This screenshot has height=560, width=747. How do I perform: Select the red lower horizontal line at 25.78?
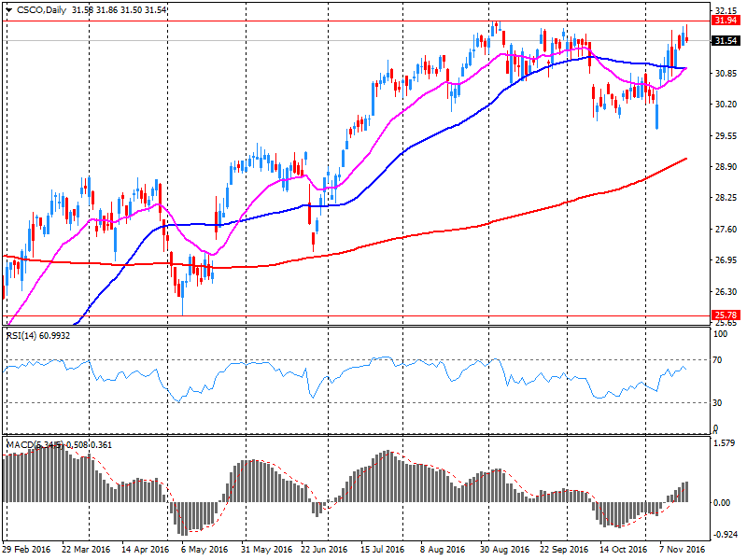(x=357, y=315)
